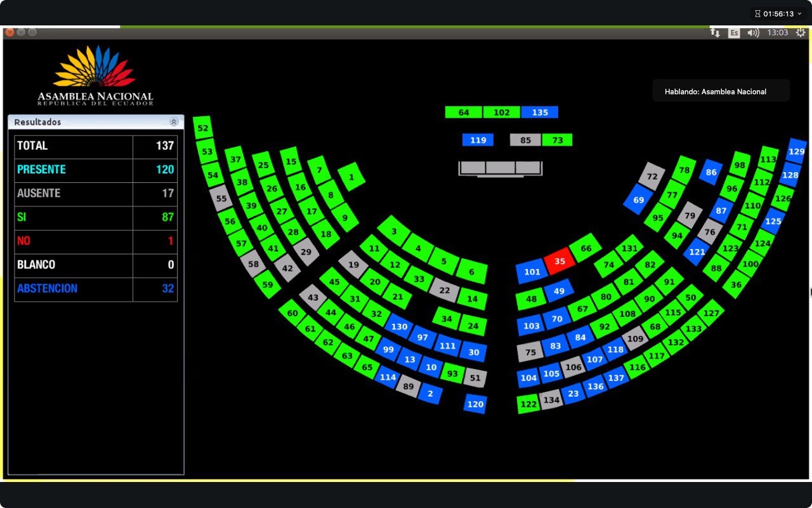Click blue seat number 120

coord(475,404)
